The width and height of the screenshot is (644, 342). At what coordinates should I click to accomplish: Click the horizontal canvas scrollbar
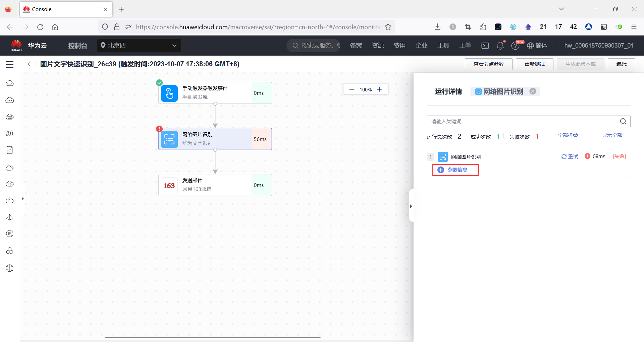(213, 338)
